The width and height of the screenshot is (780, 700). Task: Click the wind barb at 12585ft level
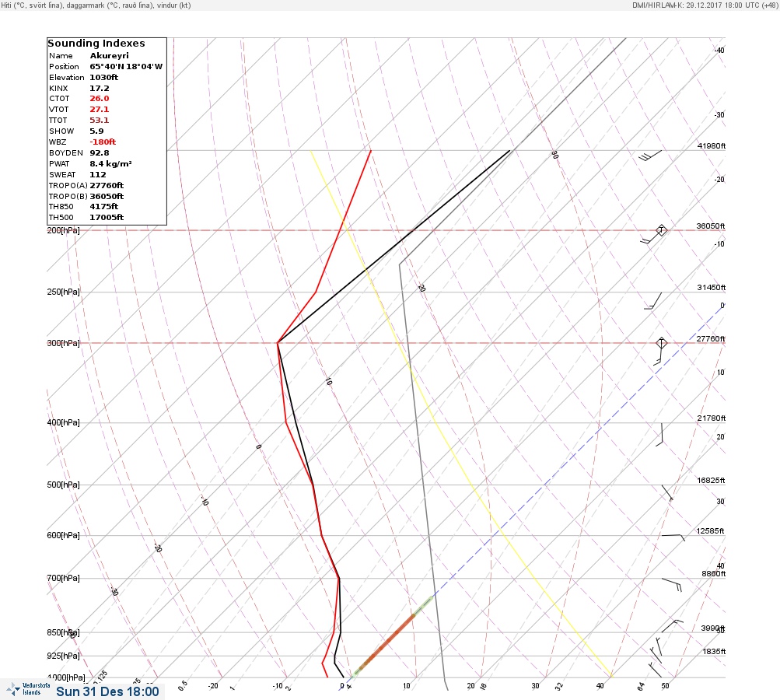point(673,537)
